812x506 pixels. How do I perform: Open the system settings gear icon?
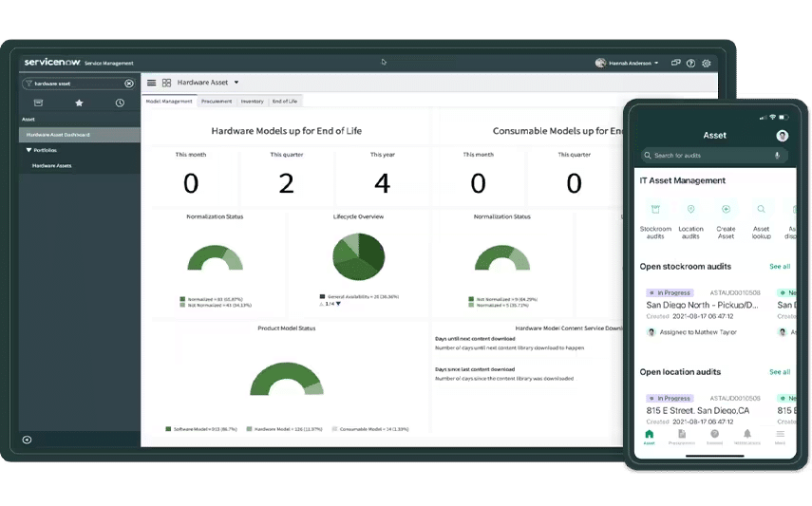point(707,64)
